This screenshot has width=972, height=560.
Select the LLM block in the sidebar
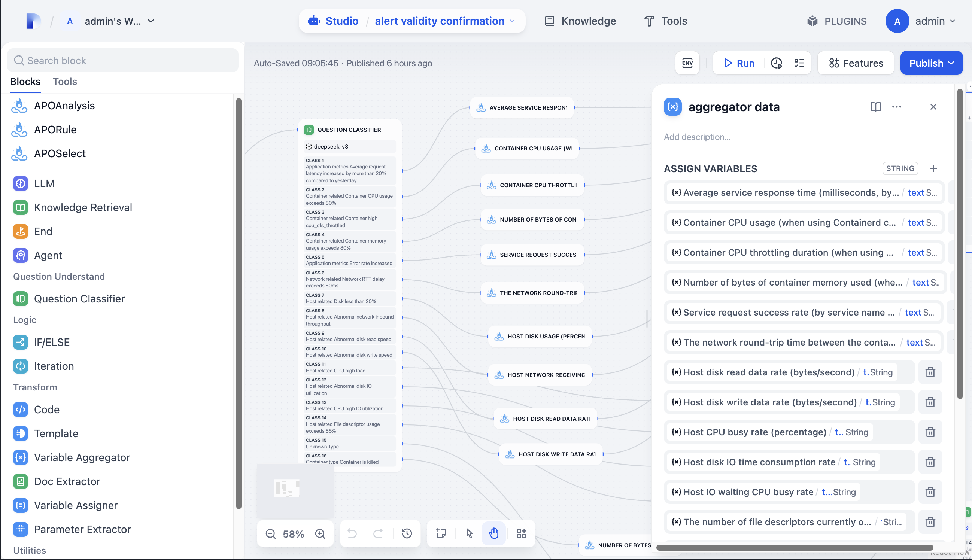click(44, 183)
